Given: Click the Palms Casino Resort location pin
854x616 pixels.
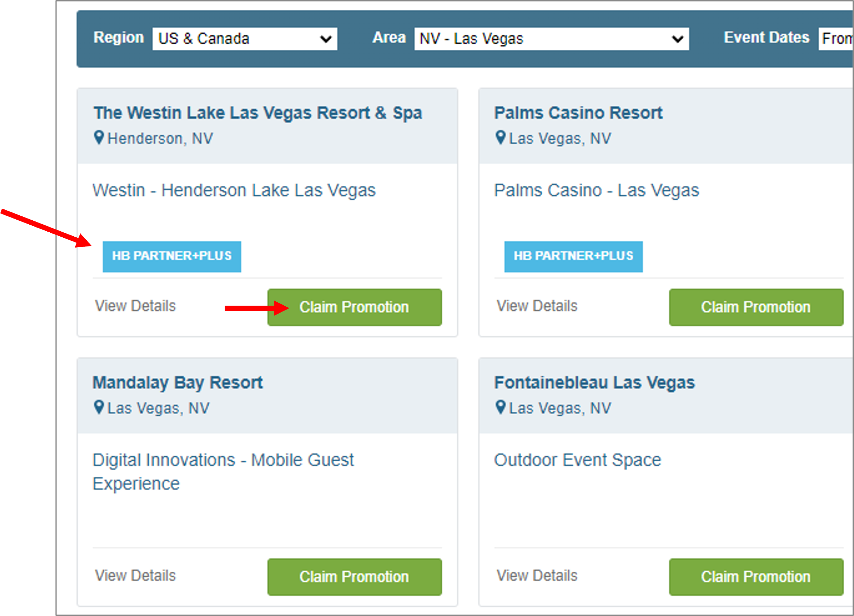Looking at the screenshot, I should (x=500, y=138).
